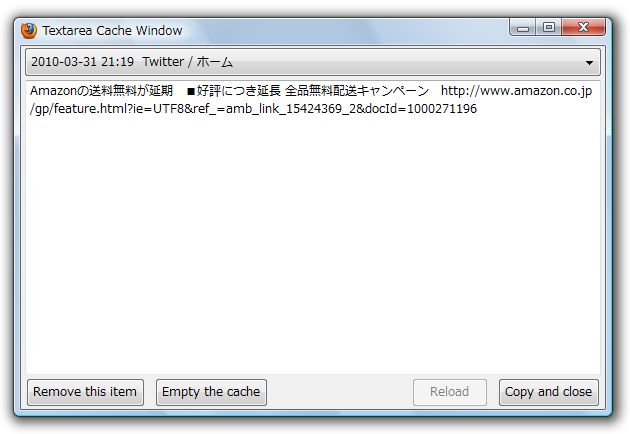Open the cached entry dropdown arrow
The image size is (630, 434).
pos(589,63)
